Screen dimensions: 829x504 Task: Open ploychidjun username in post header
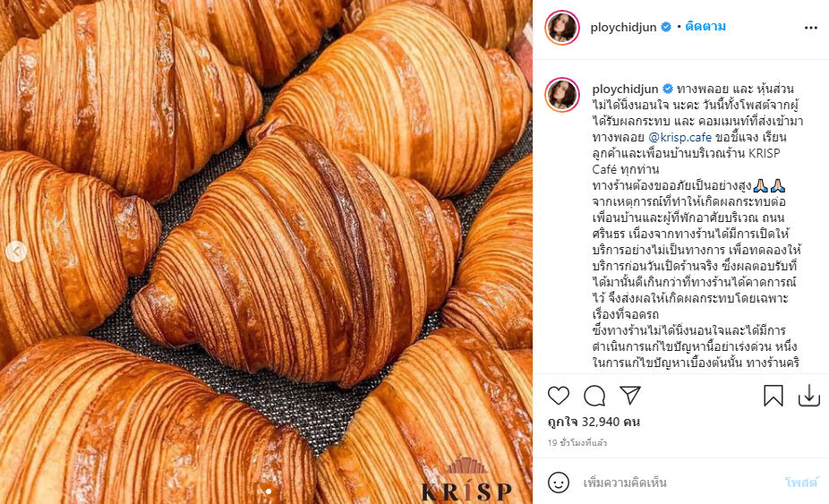point(623,28)
